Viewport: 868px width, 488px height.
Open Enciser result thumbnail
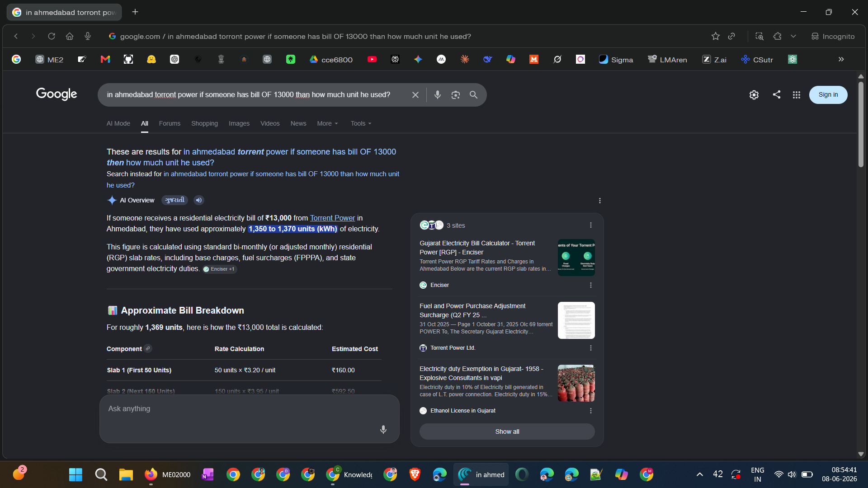point(576,258)
